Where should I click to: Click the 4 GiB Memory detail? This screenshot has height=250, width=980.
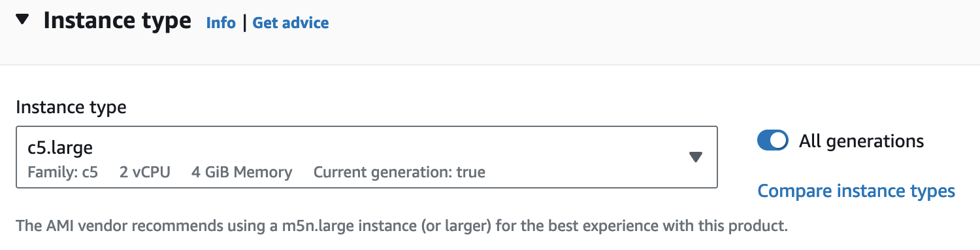(x=242, y=173)
